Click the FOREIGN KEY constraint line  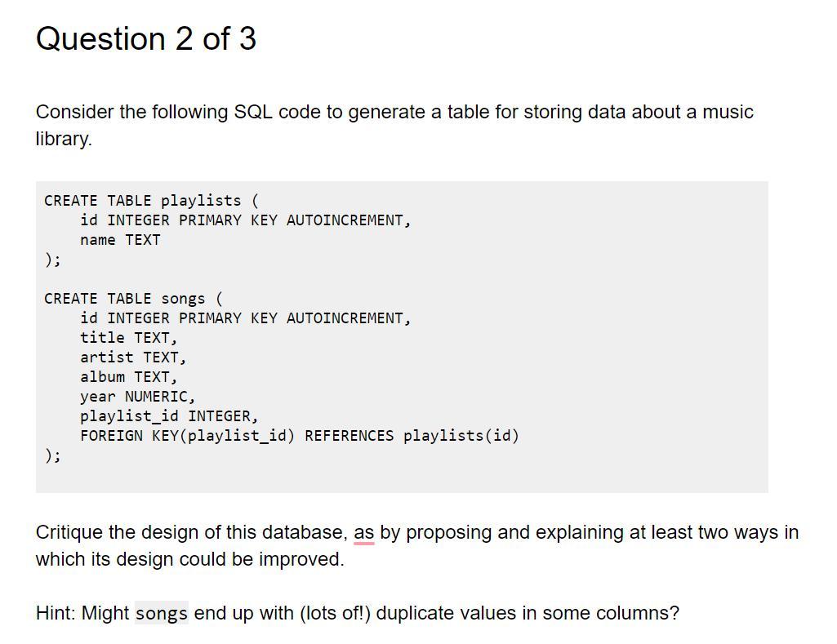[299, 436]
